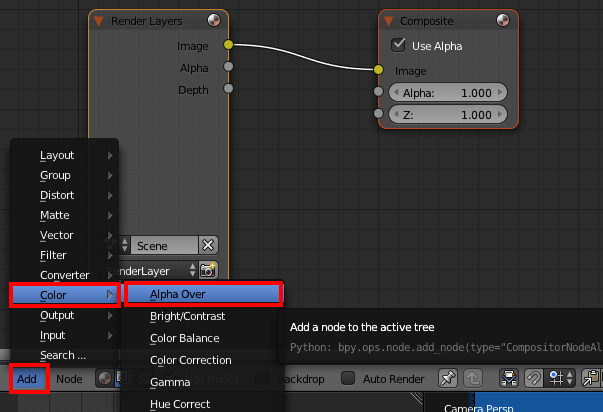The image size is (603, 412).
Task: Expand the Output submenu
Action: point(64,315)
